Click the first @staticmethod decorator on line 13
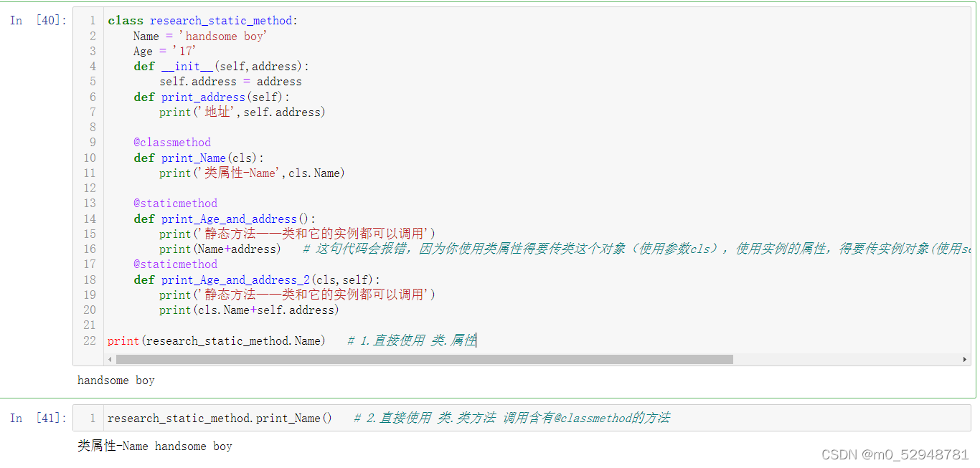 175,203
